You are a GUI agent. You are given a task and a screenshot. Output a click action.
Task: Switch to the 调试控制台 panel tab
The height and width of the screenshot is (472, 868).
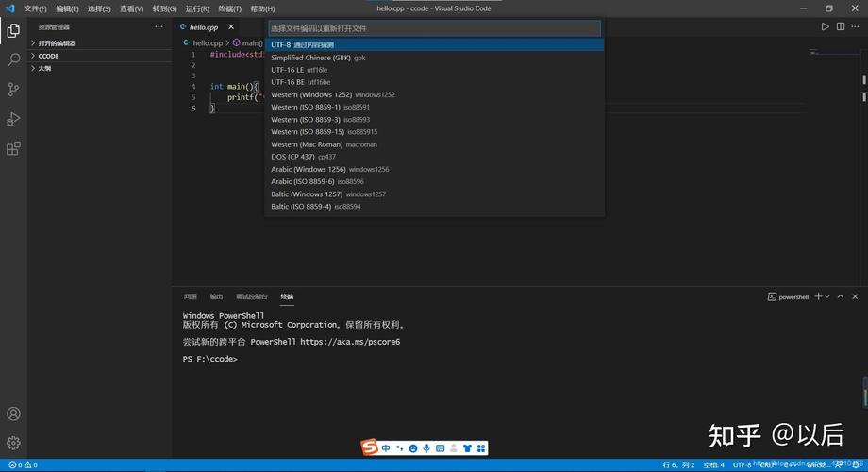(251, 296)
